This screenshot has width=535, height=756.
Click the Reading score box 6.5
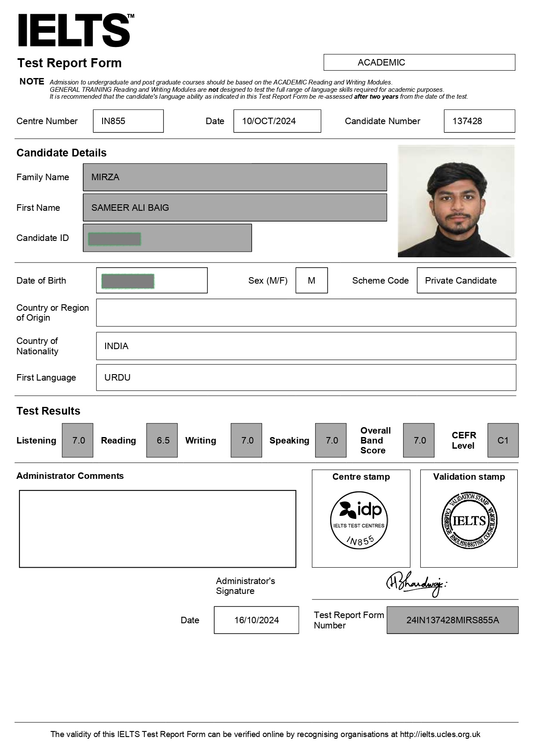[x=162, y=440]
